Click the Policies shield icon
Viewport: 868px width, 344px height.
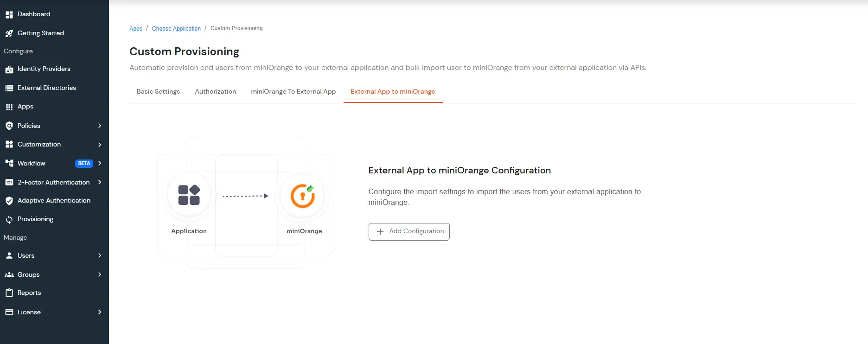[x=9, y=126]
